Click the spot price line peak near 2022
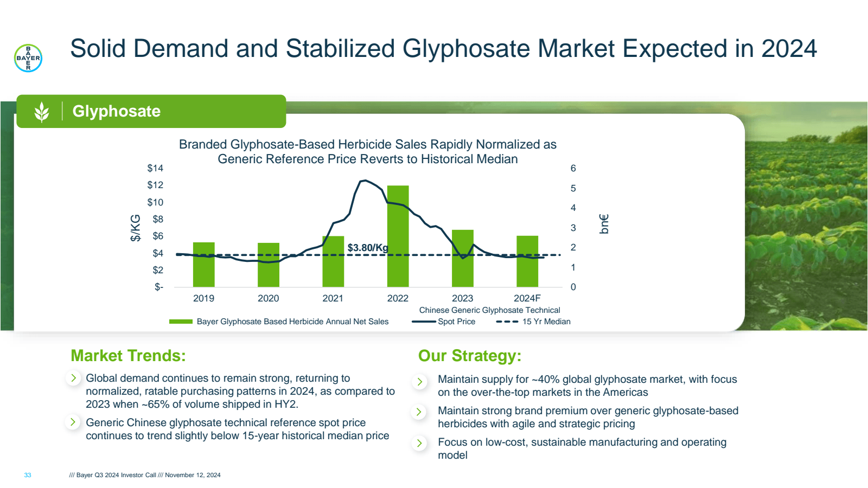Screen dimensions: 868x488 click(366, 181)
